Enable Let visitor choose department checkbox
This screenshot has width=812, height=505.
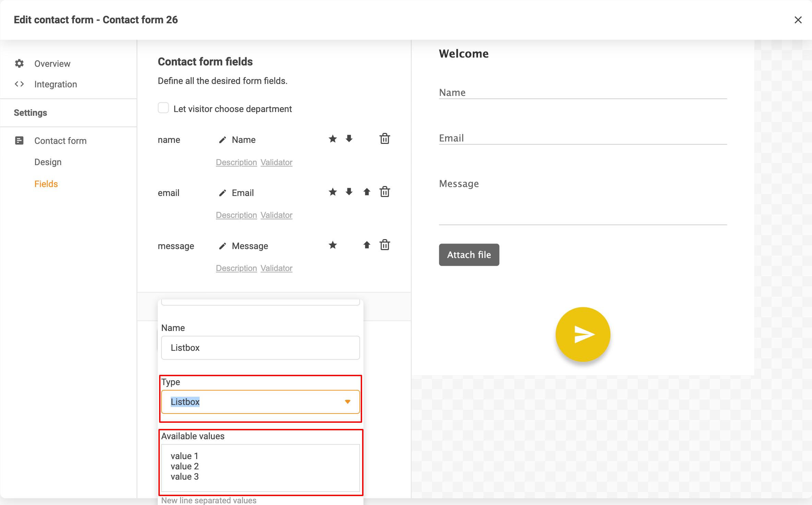point(163,108)
